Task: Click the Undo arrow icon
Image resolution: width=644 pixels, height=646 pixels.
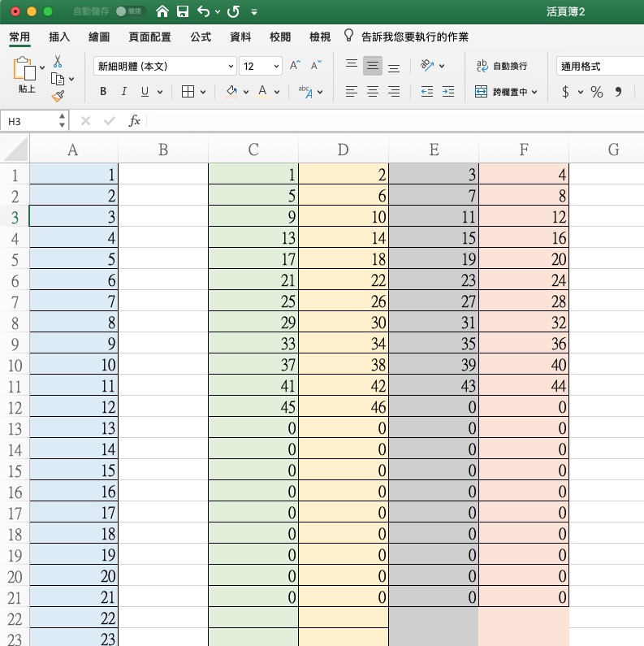Action: 203,11
